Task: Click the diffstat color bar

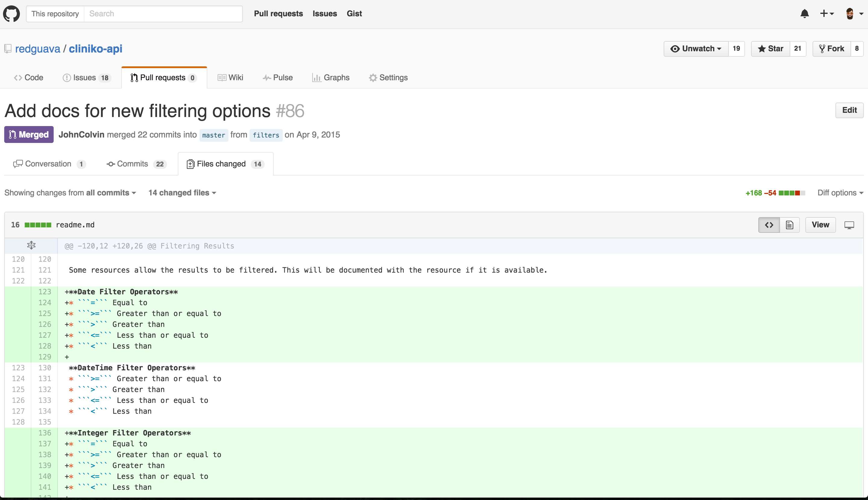Action: pos(791,193)
